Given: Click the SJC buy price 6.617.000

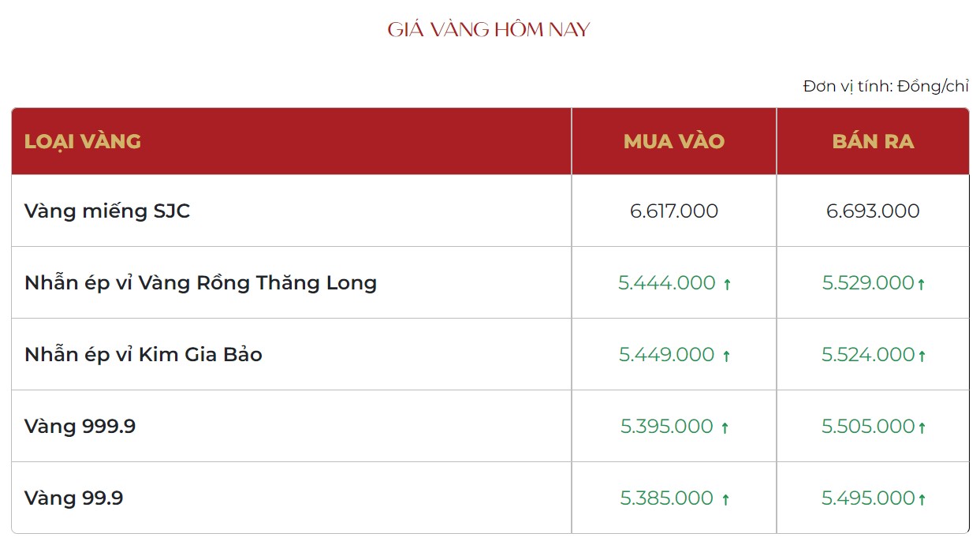Looking at the screenshot, I should pyautogui.click(x=674, y=211).
